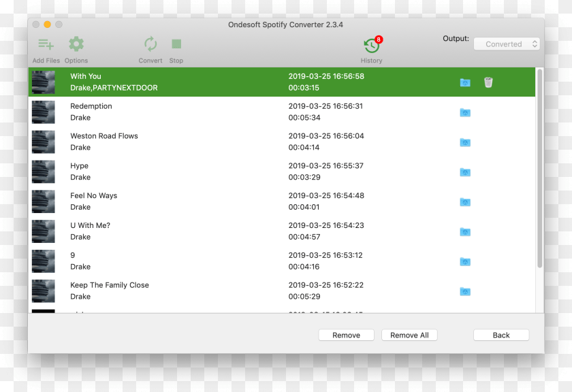Click album thumbnail of Weston Road Flows

tap(44, 142)
